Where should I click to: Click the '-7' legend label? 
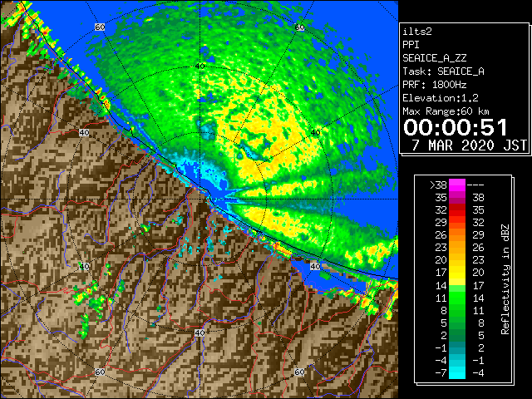pyautogui.click(x=441, y=373)
